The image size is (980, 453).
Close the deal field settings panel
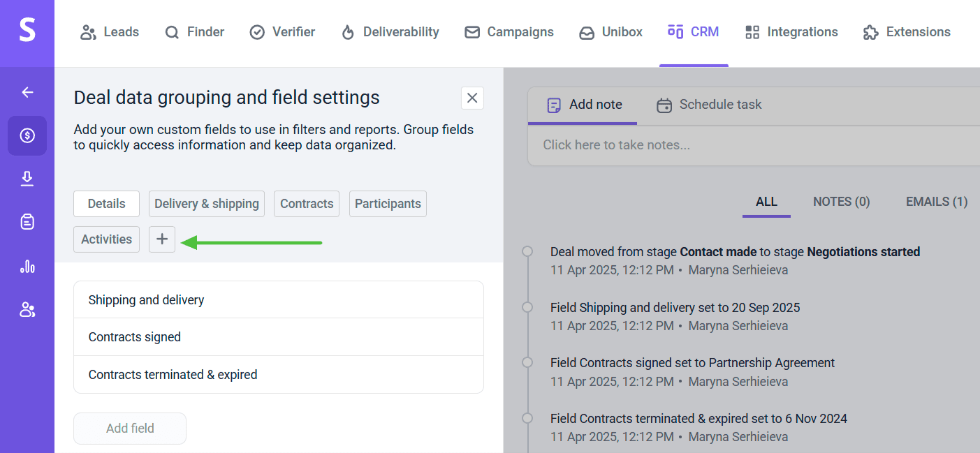[472, 98]
